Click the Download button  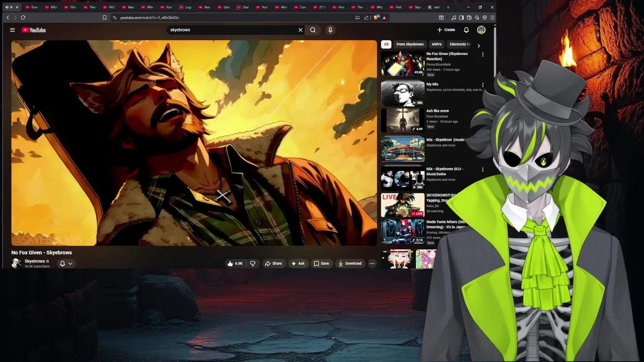[x=350, y=263]
